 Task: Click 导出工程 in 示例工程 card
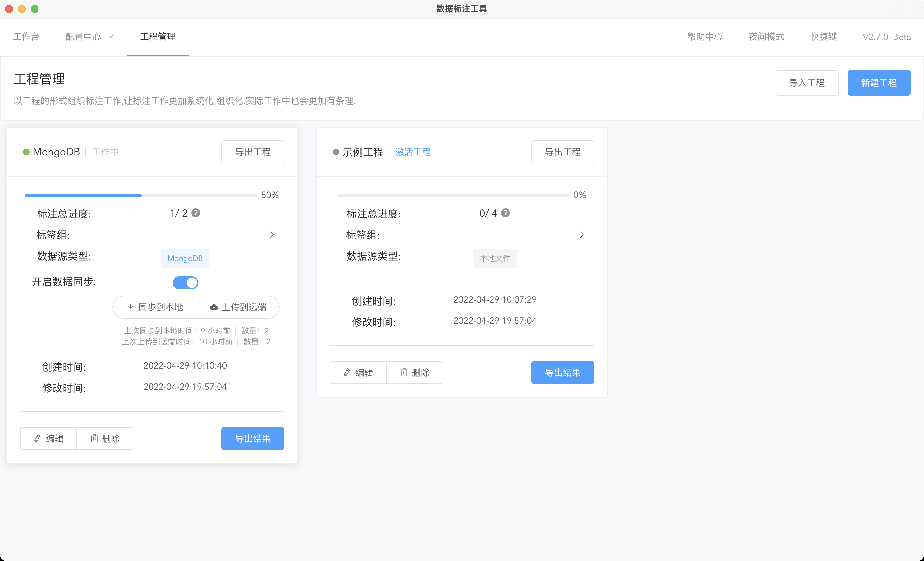(x=562, y=152)
